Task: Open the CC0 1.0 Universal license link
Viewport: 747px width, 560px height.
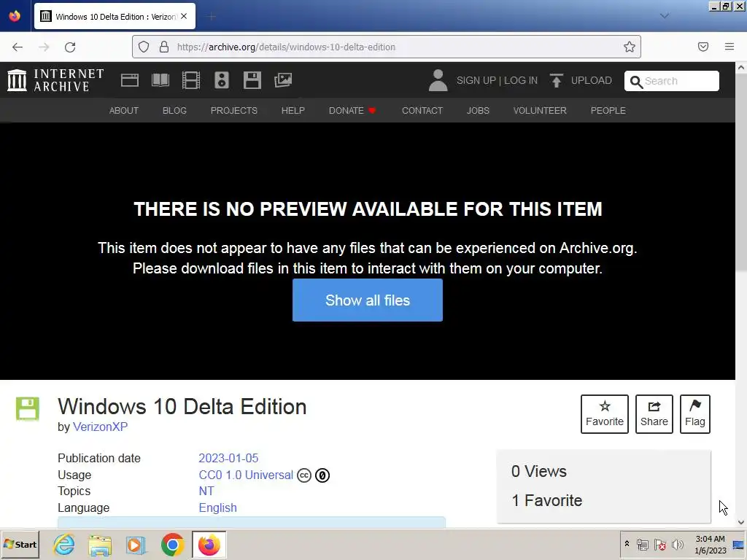Action: point(246,475)
